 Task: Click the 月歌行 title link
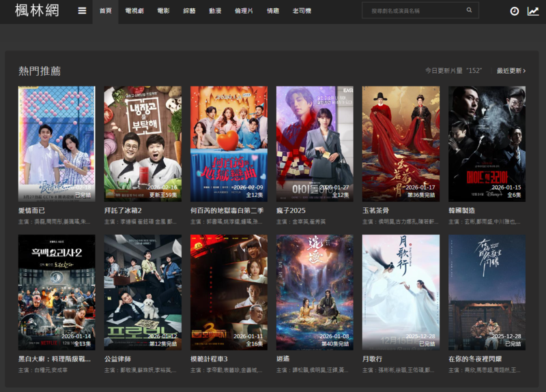point(372,359)
